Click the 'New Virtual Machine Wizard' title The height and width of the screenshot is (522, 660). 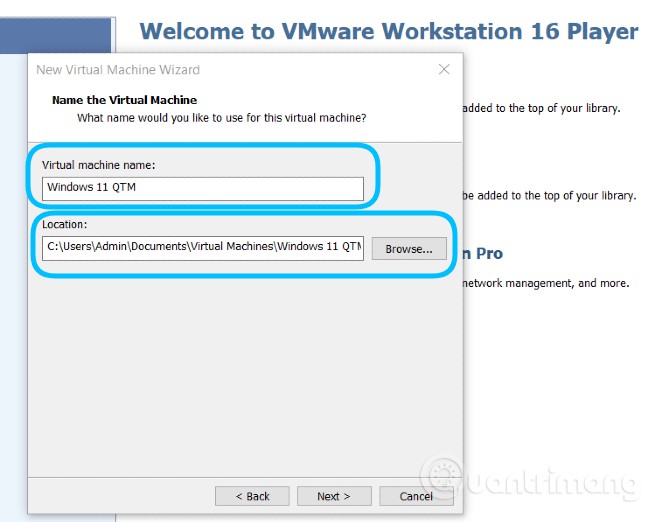pos(118,69)
